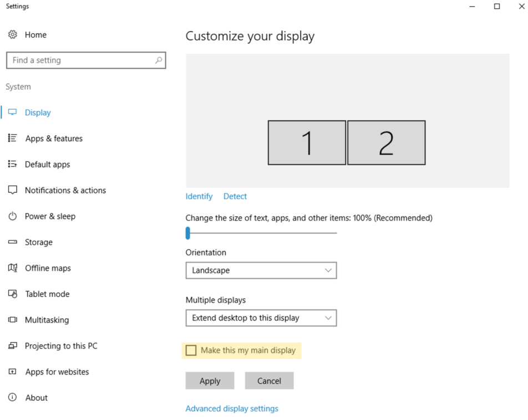Select display 2 in the preview
The height and width of the screenshot is (420, 528).
pos(386,142)
